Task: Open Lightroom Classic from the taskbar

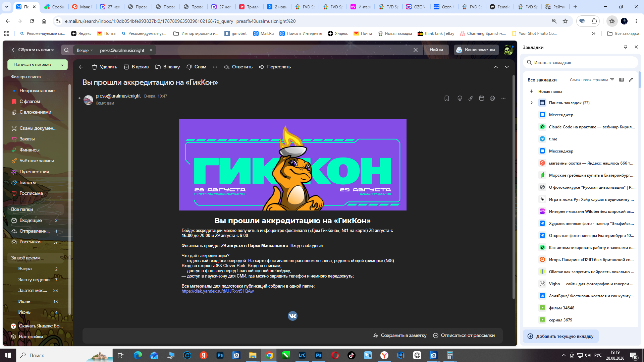Action: (x=302, y=355)
